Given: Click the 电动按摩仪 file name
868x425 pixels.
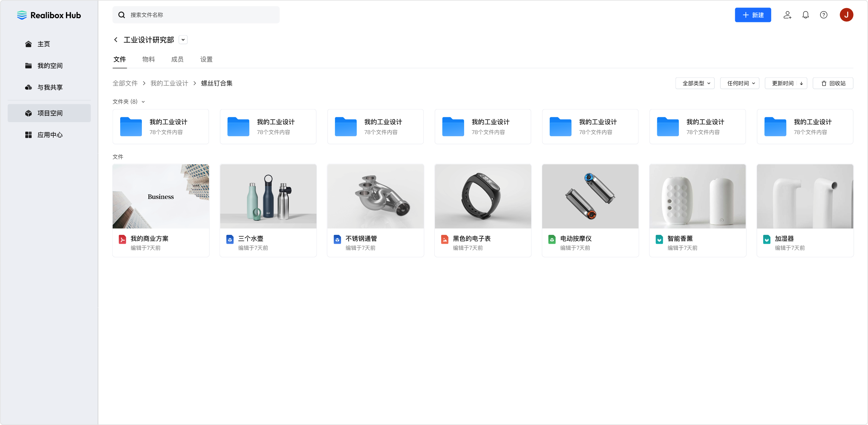Looking at the screenshot, I should tap(576, 238).
